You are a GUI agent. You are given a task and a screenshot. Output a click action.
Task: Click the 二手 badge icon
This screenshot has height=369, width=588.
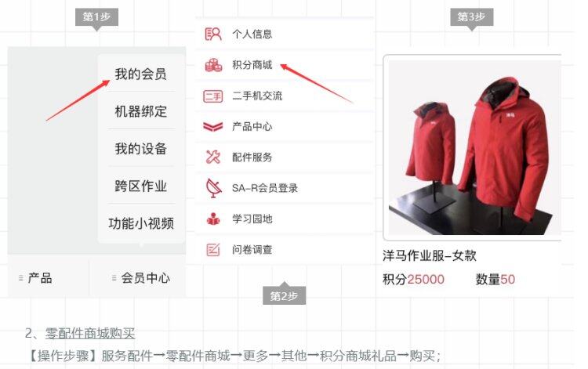coord(212,96)
